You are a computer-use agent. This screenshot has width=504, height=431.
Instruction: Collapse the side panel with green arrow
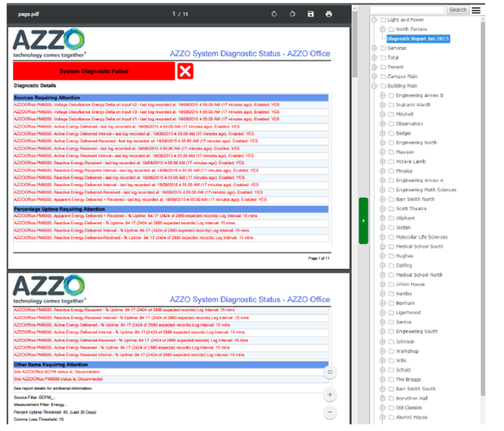point(363,221)
